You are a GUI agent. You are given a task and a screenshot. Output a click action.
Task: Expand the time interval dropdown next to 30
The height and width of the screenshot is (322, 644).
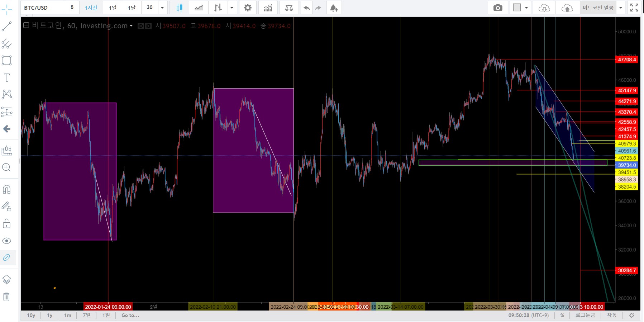(x=162, y=8)
